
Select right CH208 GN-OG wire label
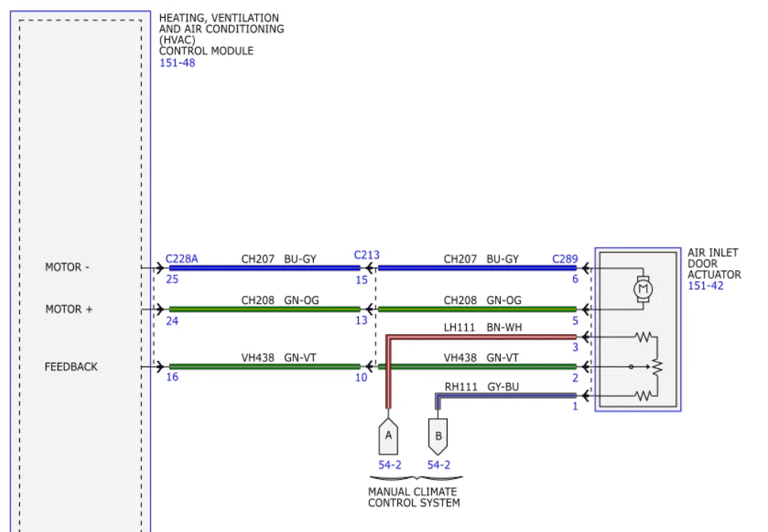(482, 300)
